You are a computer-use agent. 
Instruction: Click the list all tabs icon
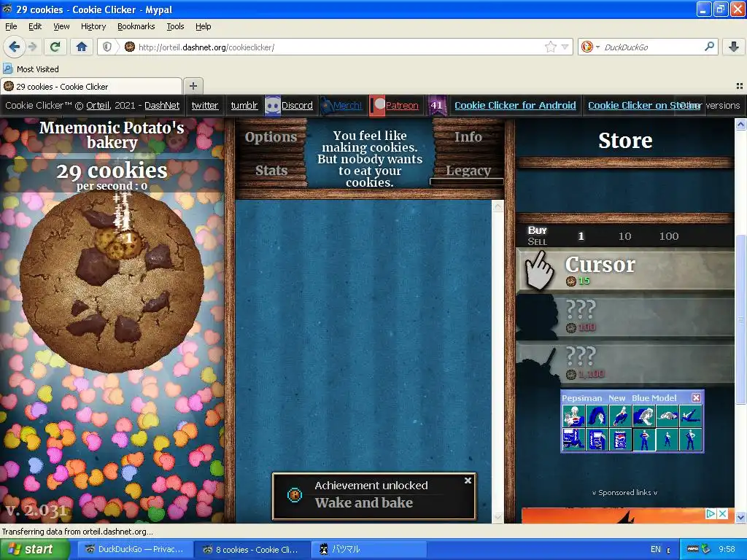pyautogui.click(x=740, y=86)
